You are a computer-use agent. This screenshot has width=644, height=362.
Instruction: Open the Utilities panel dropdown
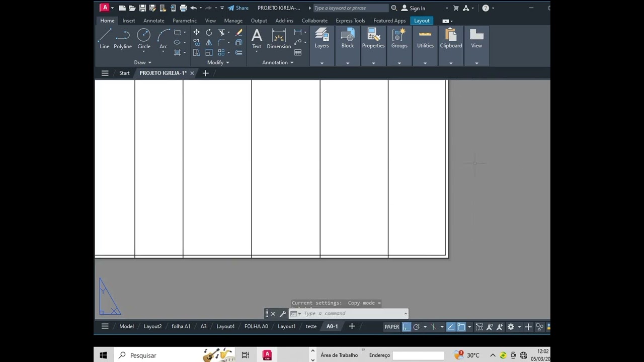[425, 63]
